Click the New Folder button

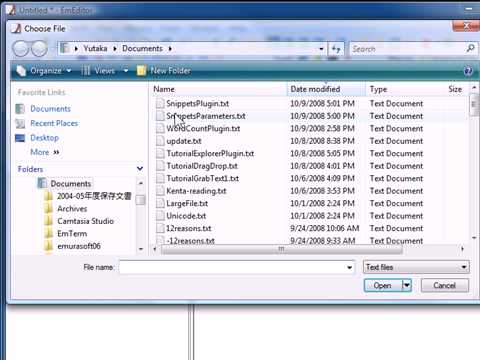click(x=164, y=71)
